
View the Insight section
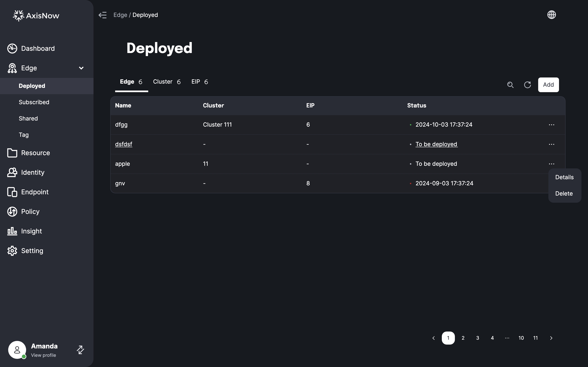(31, 231)
